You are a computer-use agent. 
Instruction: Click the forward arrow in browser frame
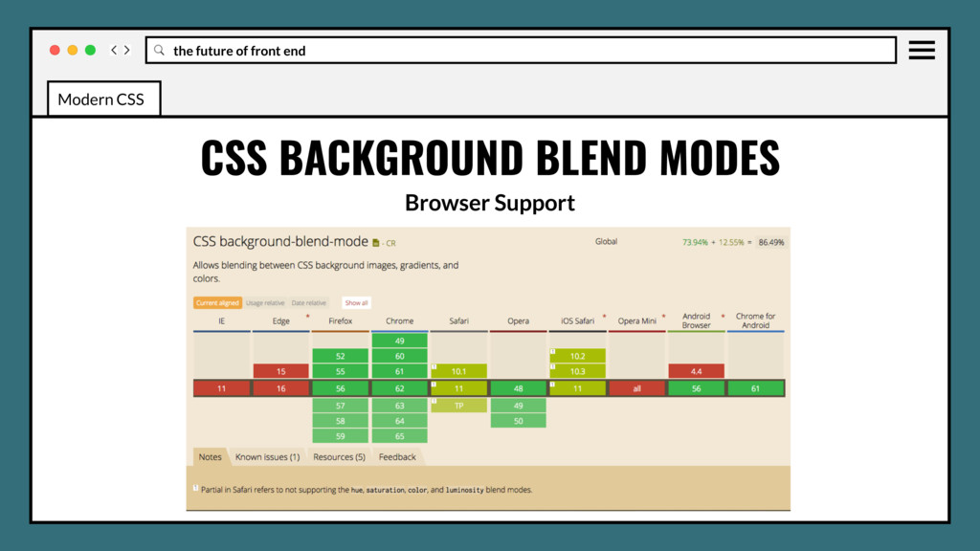tap(127, 50)
